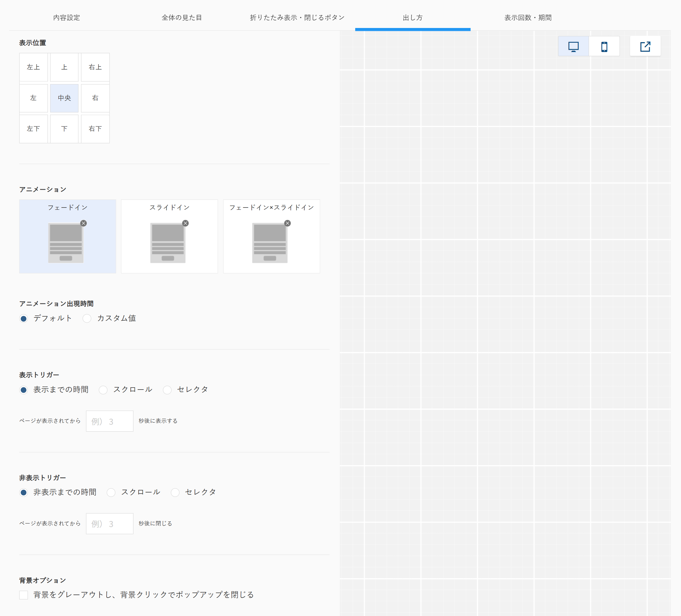Switch to desktop preview mode
The height and width of the screenshot is (616, 681).
point(573,46)
